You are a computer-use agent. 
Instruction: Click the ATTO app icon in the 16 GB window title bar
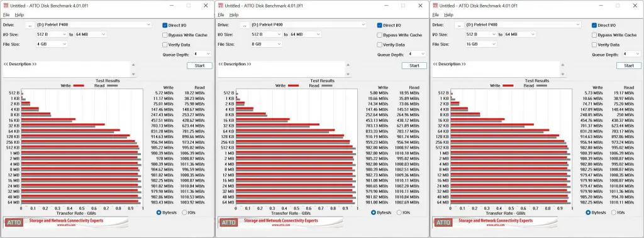pyautogui.click(x=435, y=6)
